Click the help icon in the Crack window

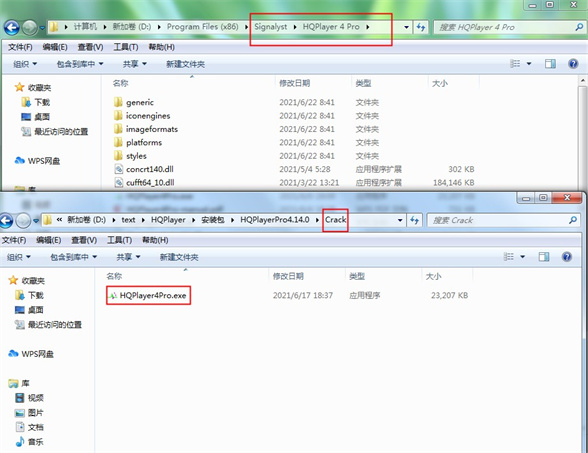click(x=567, y=256)
